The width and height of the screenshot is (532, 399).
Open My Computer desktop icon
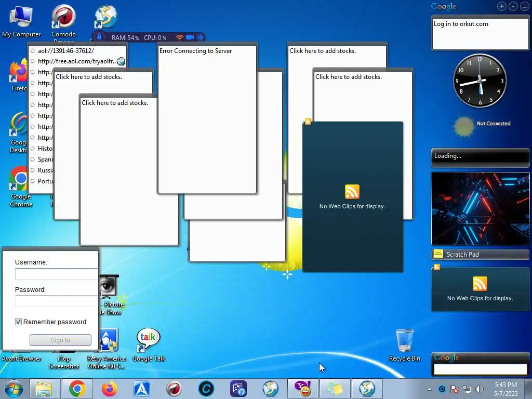click(21, 21)
